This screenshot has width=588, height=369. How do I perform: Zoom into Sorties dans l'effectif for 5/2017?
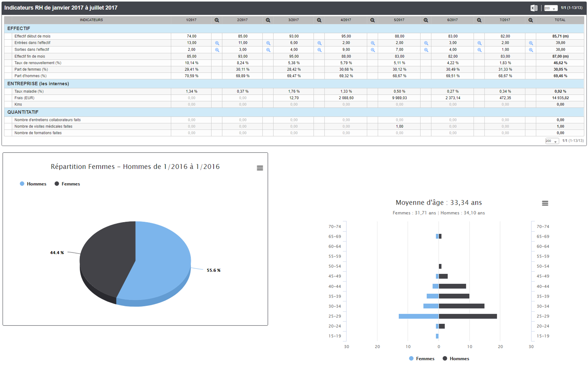point(426,50)
